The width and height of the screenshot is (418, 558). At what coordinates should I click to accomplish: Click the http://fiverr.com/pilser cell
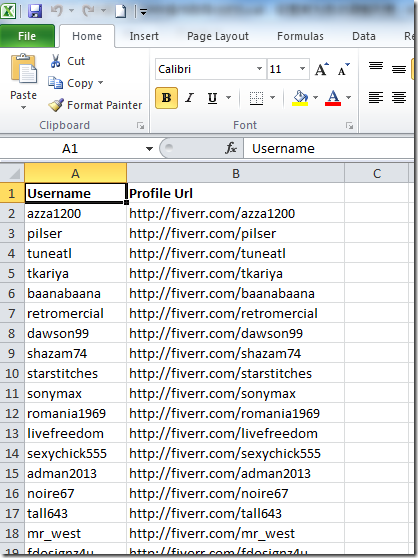[x=236, y=233]
